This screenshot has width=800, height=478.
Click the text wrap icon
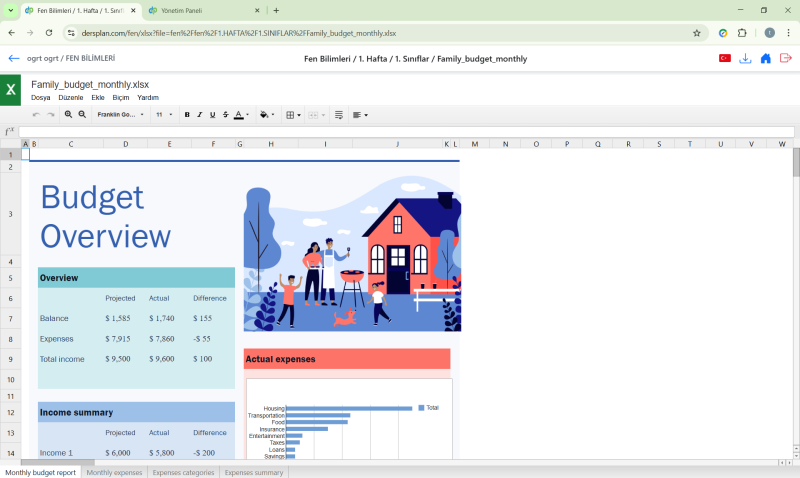[x=339, y=115]
